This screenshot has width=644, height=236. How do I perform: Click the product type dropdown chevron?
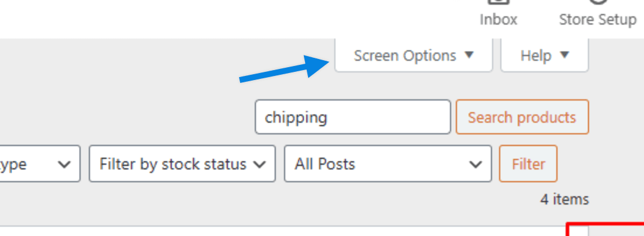tap(64, 165)
